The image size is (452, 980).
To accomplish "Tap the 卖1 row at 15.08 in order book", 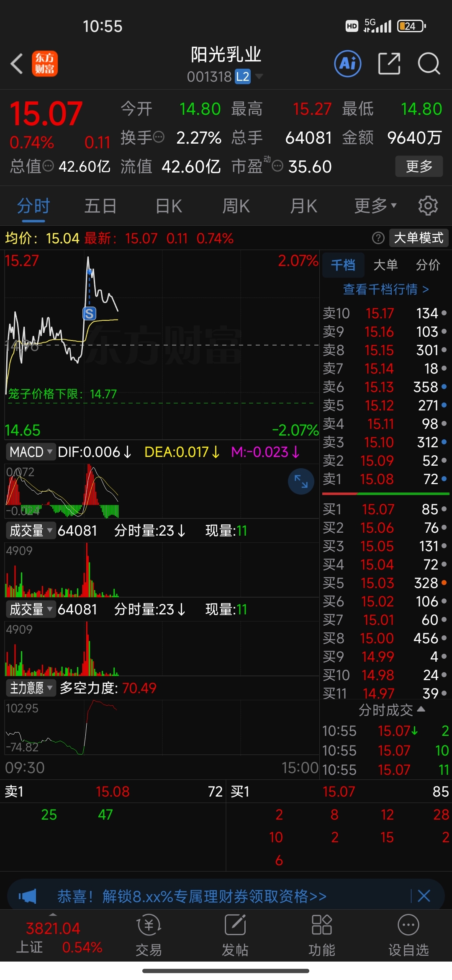I will [x=385, y=479].
